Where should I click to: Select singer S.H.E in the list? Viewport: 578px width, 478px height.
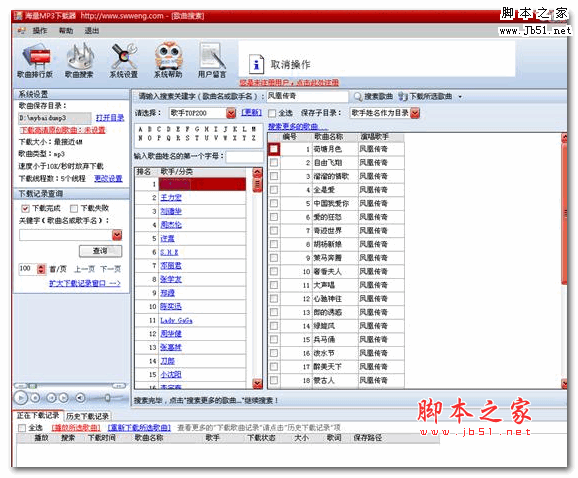tap(169, 252)
